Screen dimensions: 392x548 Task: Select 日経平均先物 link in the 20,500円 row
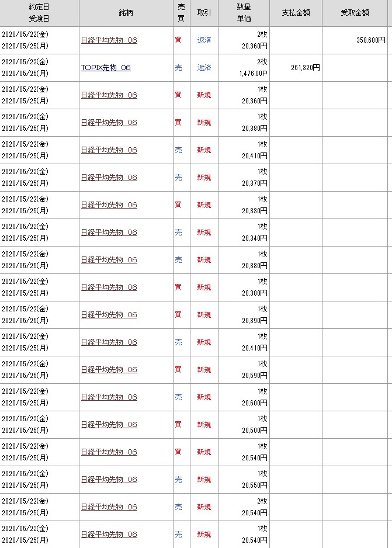pyautogui.click(x=109, y=425)
